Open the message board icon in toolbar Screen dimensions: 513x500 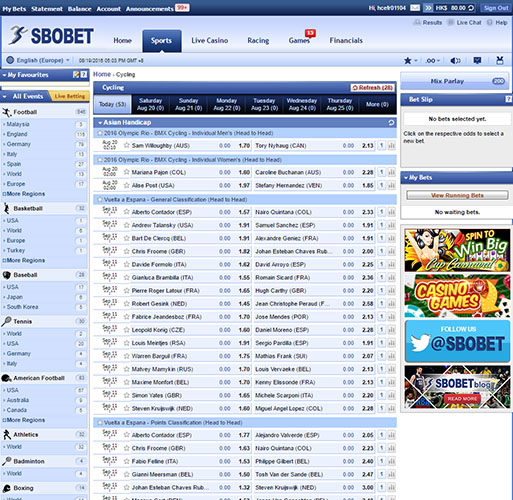tap(477, 60)
